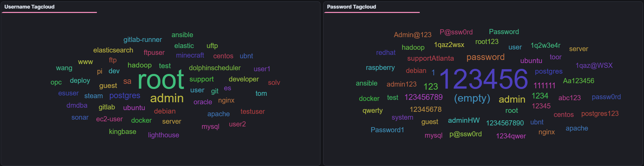Select the "raspberry" password tag
Viewport: 644px width, 166px height.
pos(380,67)
